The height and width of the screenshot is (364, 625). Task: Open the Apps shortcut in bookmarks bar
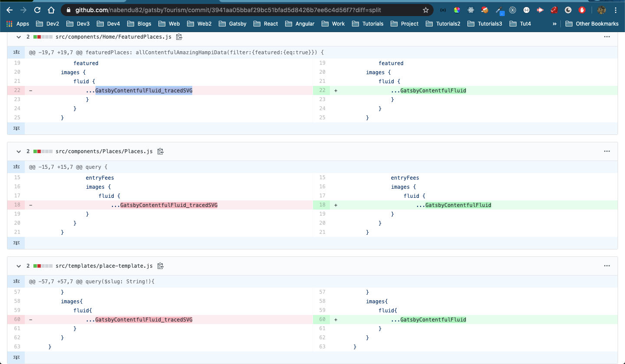point(18,23)
